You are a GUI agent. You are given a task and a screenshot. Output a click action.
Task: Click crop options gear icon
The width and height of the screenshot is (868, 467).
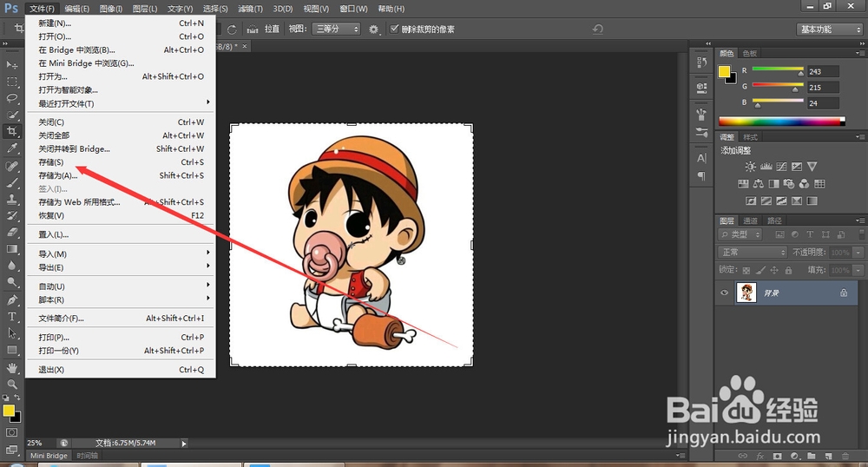tap(373, 30)
